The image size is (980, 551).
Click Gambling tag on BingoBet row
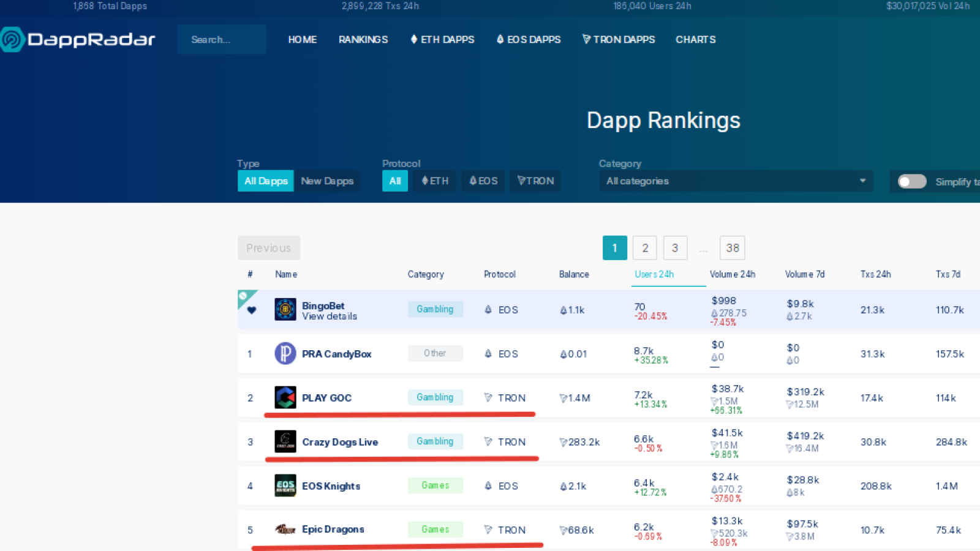tap(435, 309)
